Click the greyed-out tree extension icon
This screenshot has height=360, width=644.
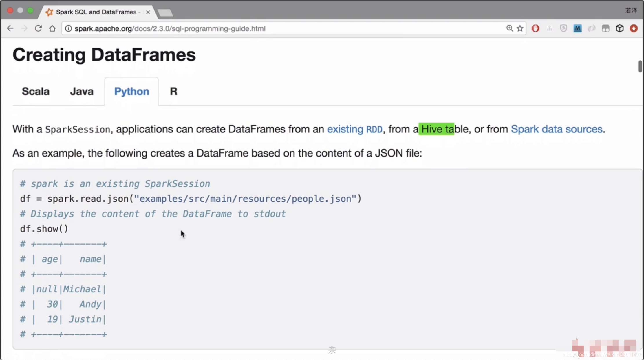tap(549, 28)
